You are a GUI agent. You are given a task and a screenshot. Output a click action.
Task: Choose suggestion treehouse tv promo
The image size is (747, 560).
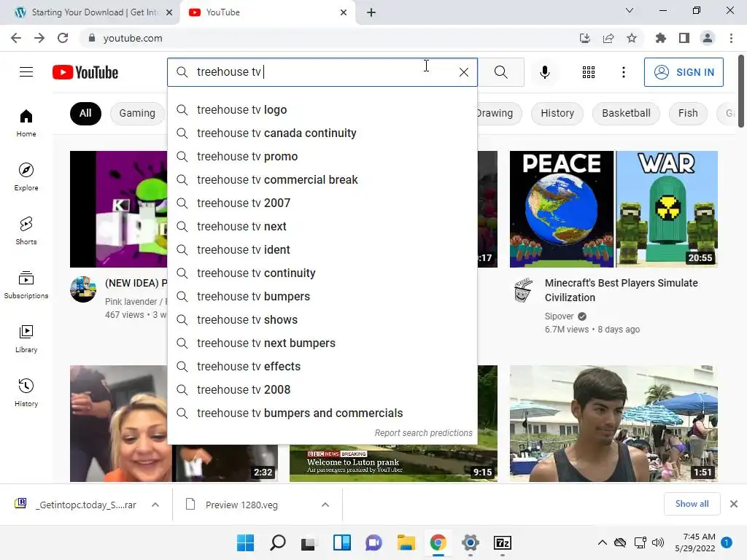pyautogui.click(x=322, y=156)
